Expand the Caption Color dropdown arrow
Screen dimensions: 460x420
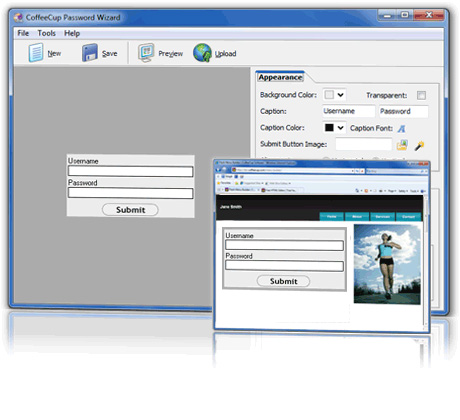(x=340, y=128)
